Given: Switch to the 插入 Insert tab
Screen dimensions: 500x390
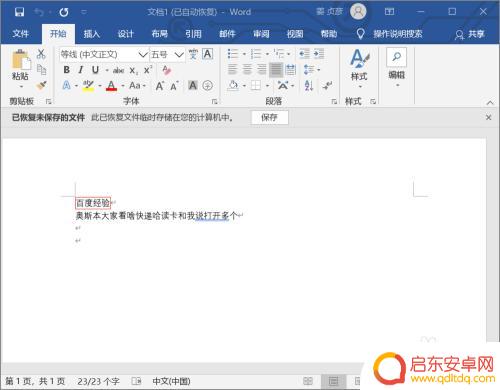Looking at the screenshot, I should pos(91,34).
